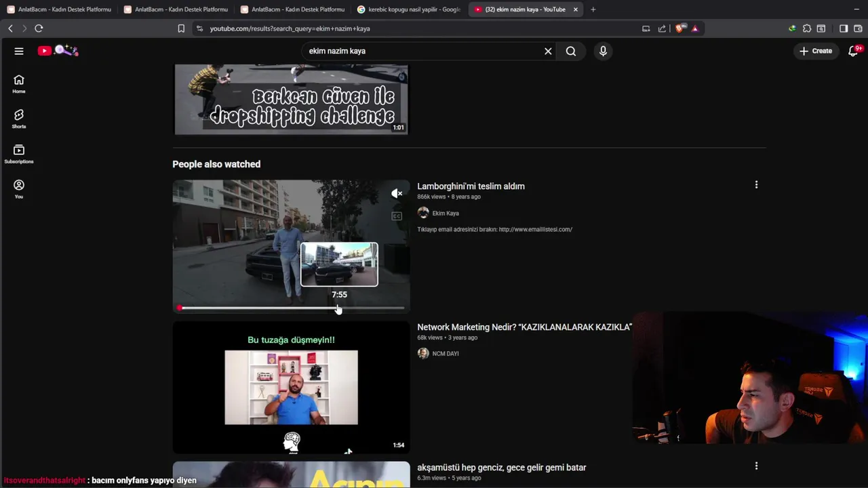Switch to the kerebic kopugu Google tab
This screenshot has width=868, height=488.
pyautogui.click(x=410, y=9)
